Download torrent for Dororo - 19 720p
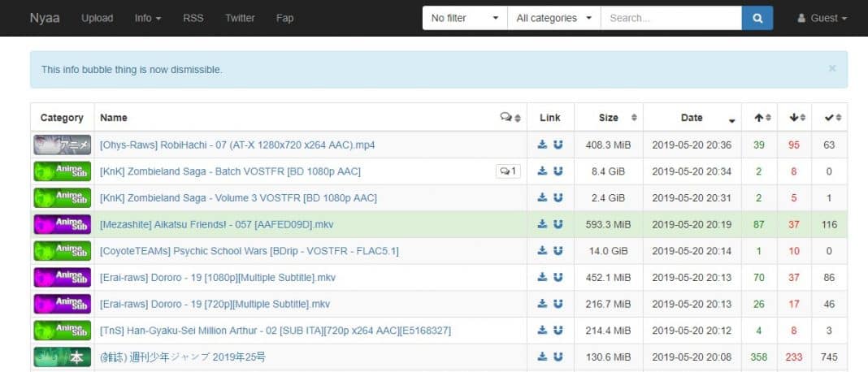Image resolution: width=868 pixels, height=372 pixels. 543,304
